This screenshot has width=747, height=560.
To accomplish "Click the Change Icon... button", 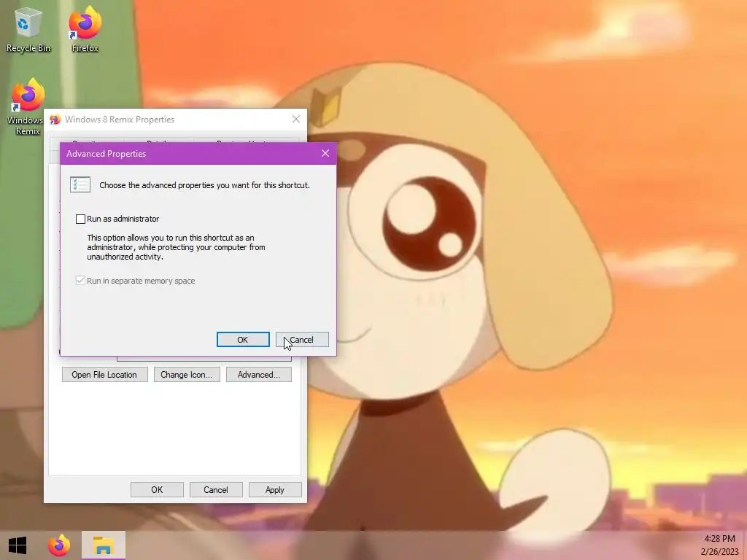I will (x=187, y=375).
